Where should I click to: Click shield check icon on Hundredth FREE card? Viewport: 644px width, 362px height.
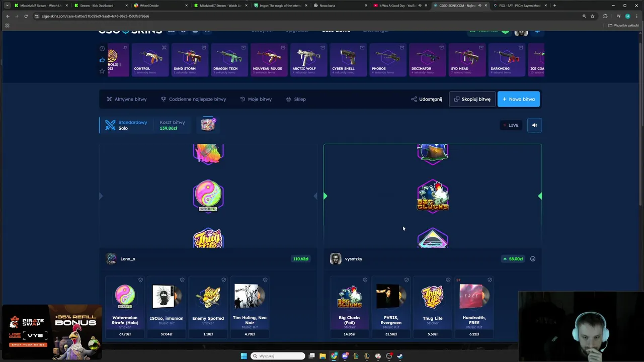click(490, 280)
